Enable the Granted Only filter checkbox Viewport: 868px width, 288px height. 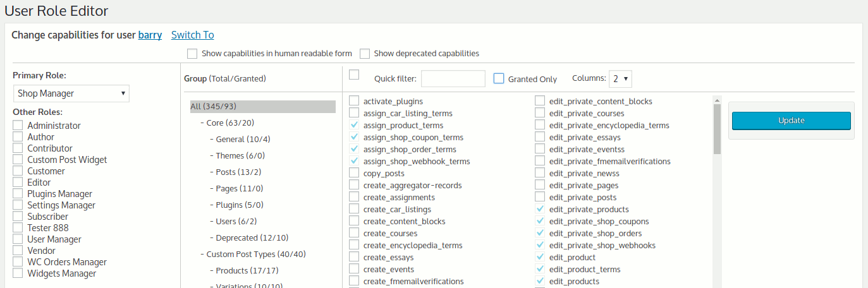499,78
